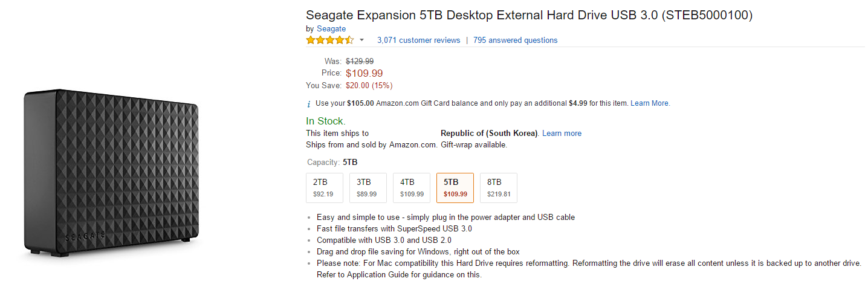Image resolution: width=868 pixels, height=284 pixels.
Task: Select the 4TB capacity option
Action: [412, 188]
